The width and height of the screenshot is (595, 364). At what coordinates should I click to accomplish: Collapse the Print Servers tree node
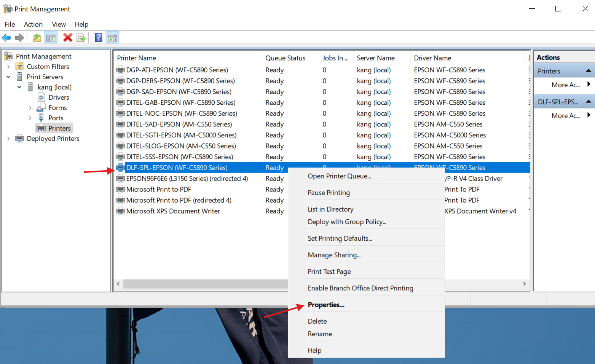click(x=8, y=77)
